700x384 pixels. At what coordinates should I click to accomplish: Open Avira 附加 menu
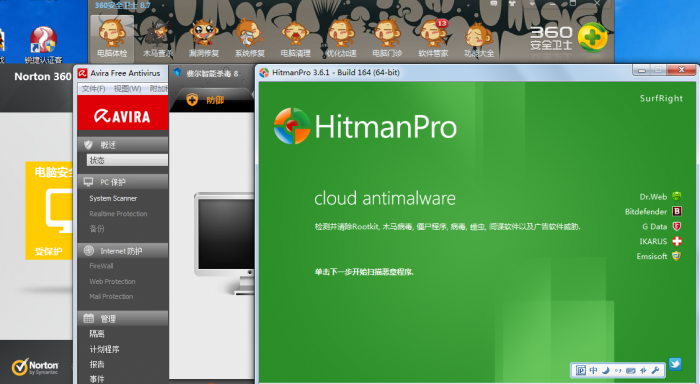point(158,89)
